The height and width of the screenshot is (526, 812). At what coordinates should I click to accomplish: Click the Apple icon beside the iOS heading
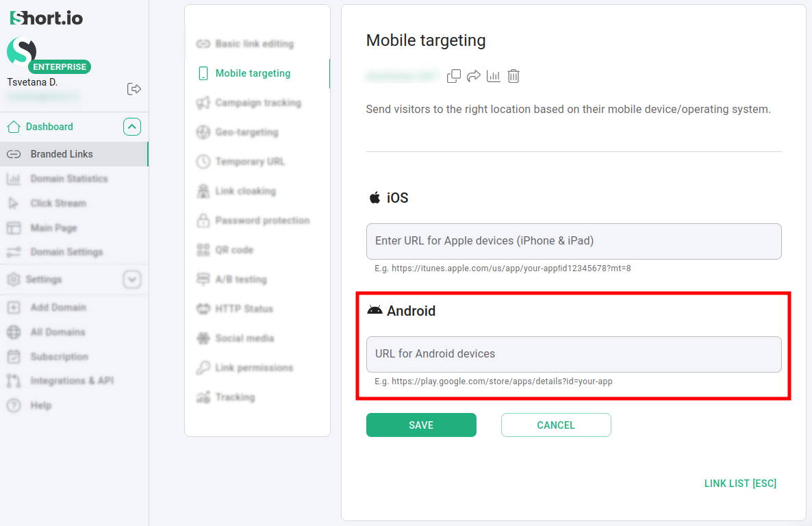374,197
